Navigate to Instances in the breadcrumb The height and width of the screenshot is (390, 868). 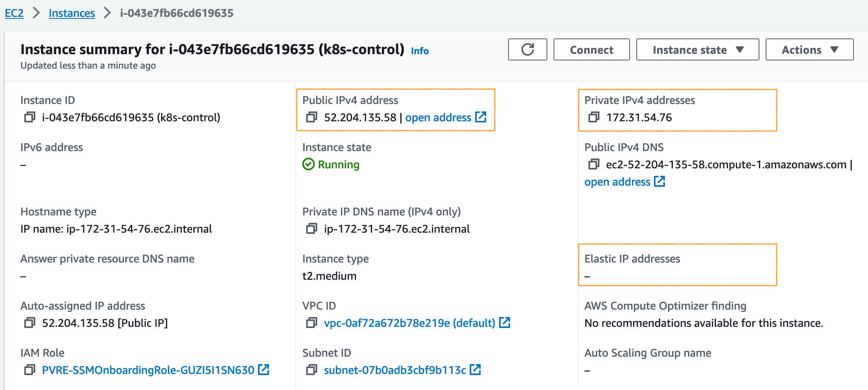point(72,13)
